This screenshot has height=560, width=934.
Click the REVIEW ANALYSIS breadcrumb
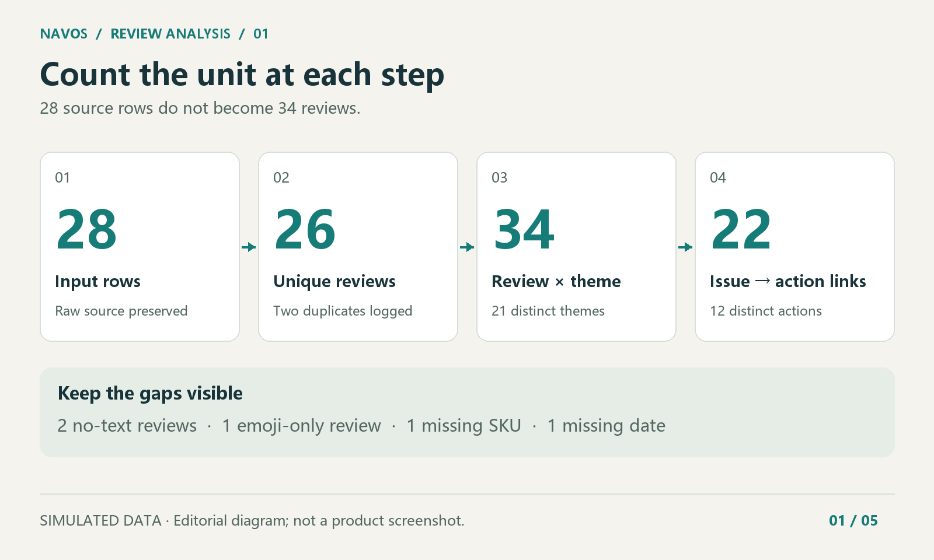(170, 34)
